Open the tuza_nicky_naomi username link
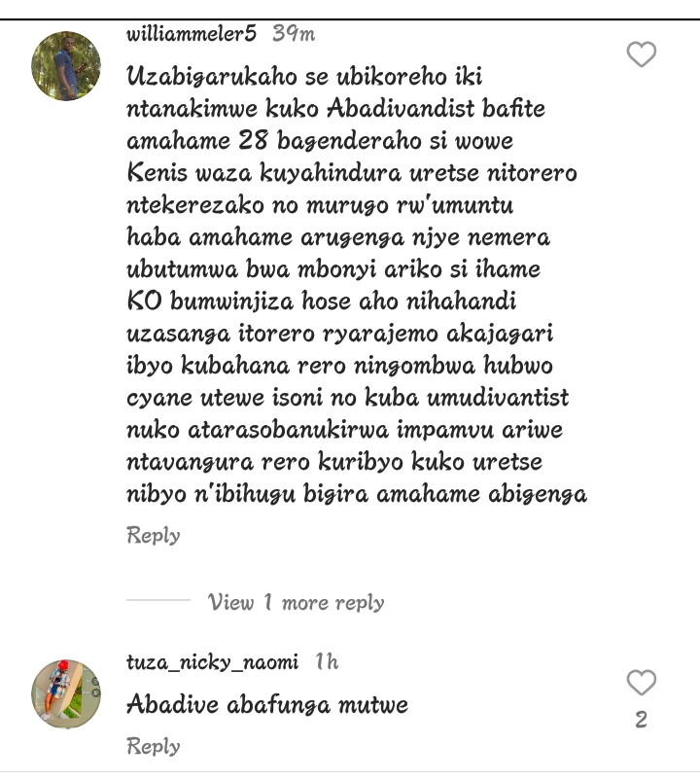 (212, 661)
